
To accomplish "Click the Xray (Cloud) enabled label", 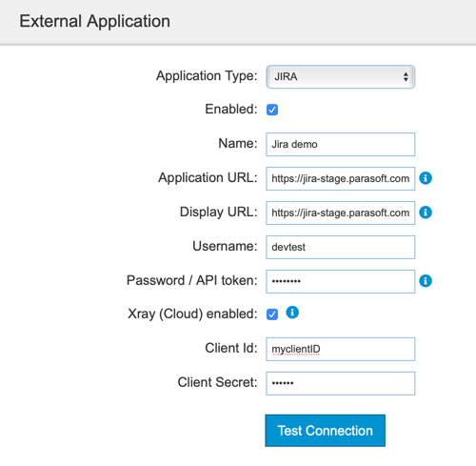I will pos(192,314).
